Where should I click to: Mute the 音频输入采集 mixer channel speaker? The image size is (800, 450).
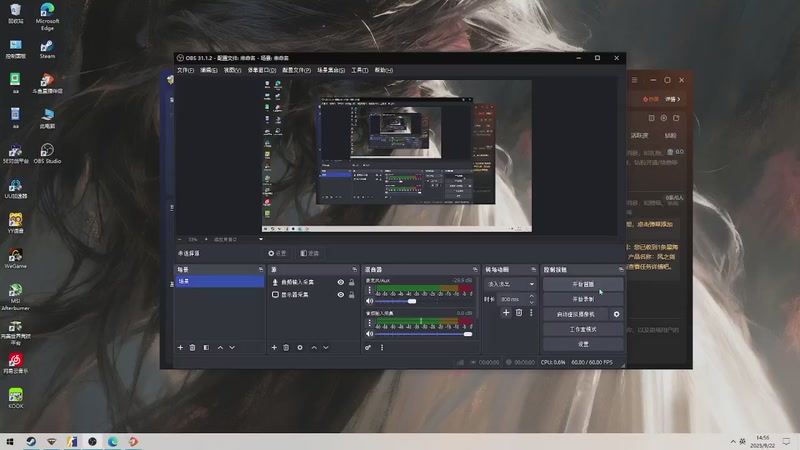coord(369,334)
